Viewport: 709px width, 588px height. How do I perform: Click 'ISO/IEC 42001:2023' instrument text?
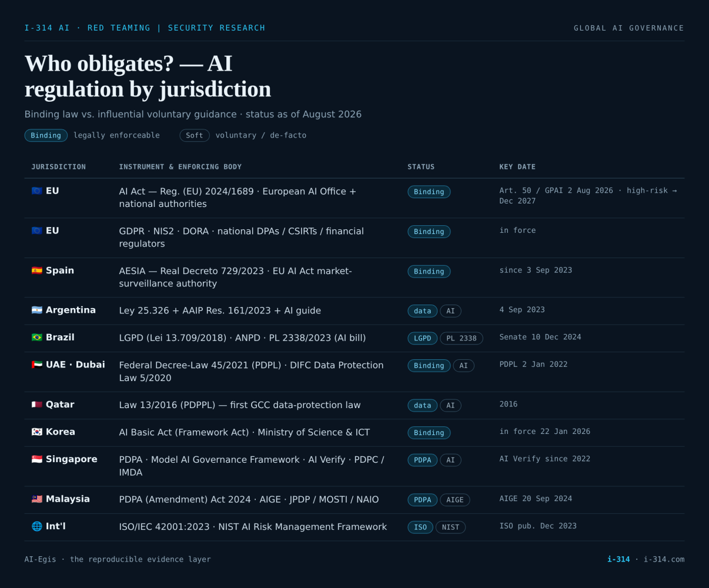(x=165, y=527)
